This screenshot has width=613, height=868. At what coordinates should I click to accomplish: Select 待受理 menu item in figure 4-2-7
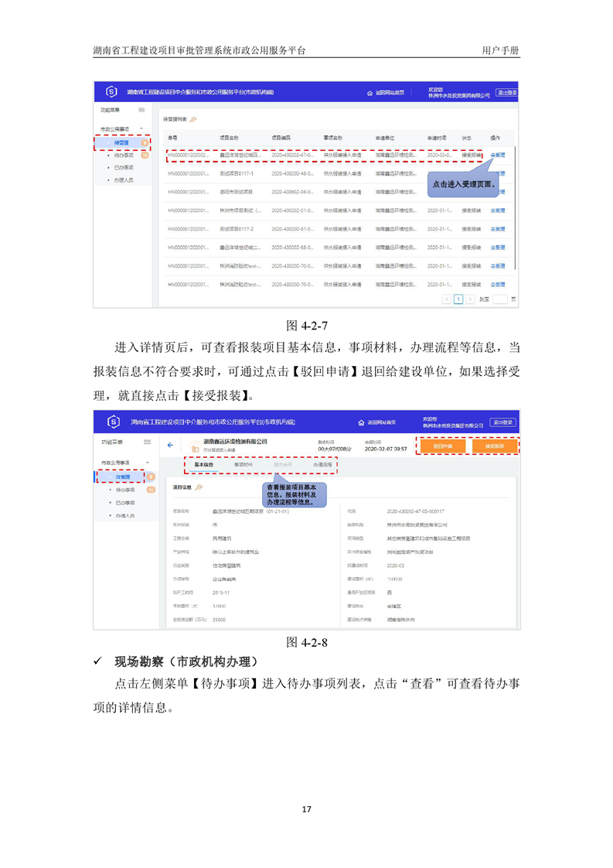[121, 143]
